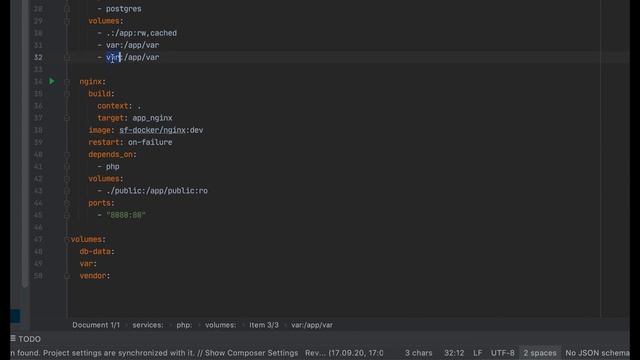Follow the sf-docker/nginx image link
Viewport: 640px width, 360px height.
coord(153,130)
